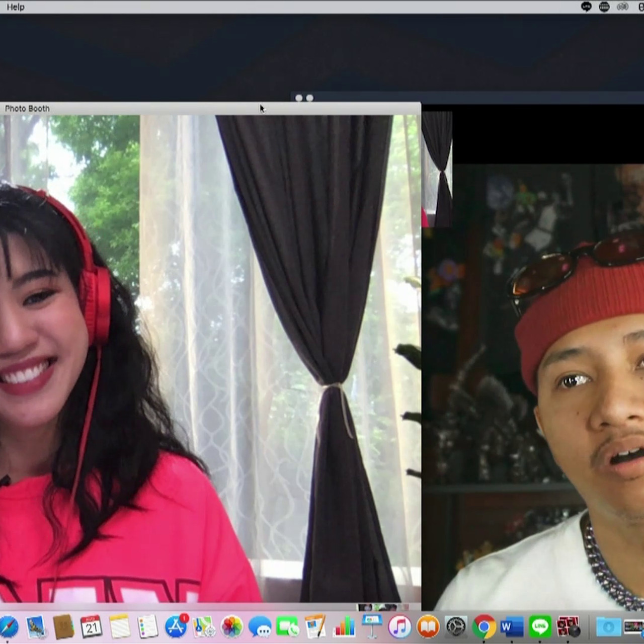Launch Keynote from the dock
Image resolution: width=644 pixels, height=644 pixels.
point(372,627)
